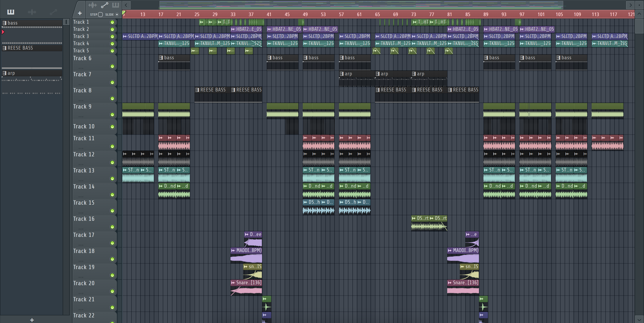Select the arp pattern in the picker
644x323 pixels.
pos(32,73)
